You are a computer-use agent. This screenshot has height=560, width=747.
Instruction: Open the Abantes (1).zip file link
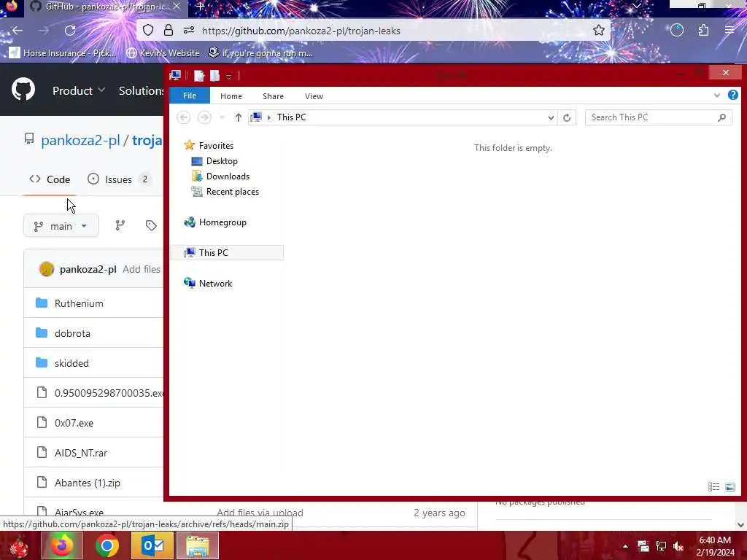pyautogui.click(x=88, y=483)
